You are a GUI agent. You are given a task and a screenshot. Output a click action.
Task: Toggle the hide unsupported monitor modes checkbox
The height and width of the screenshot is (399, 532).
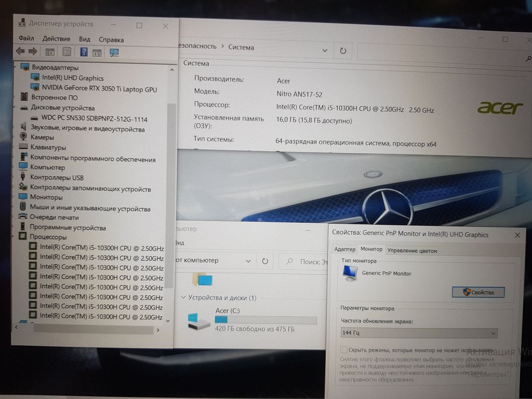coord(343,350)
